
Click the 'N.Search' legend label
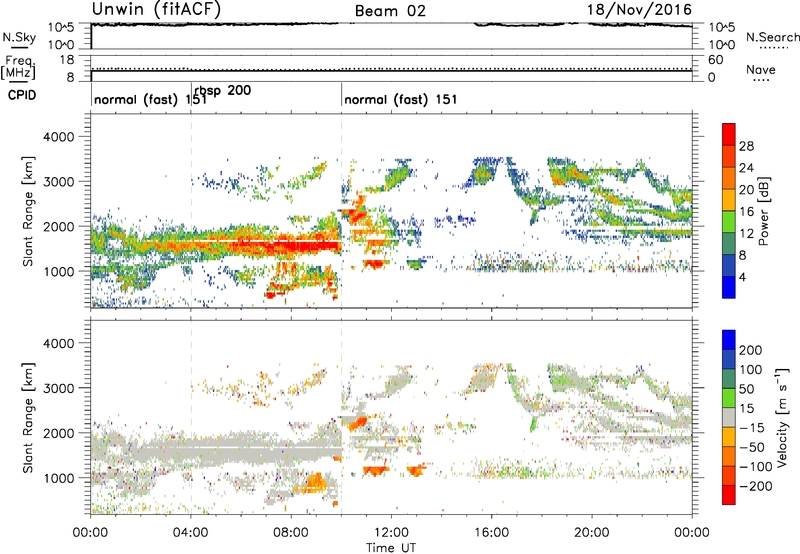click(772, 37)
